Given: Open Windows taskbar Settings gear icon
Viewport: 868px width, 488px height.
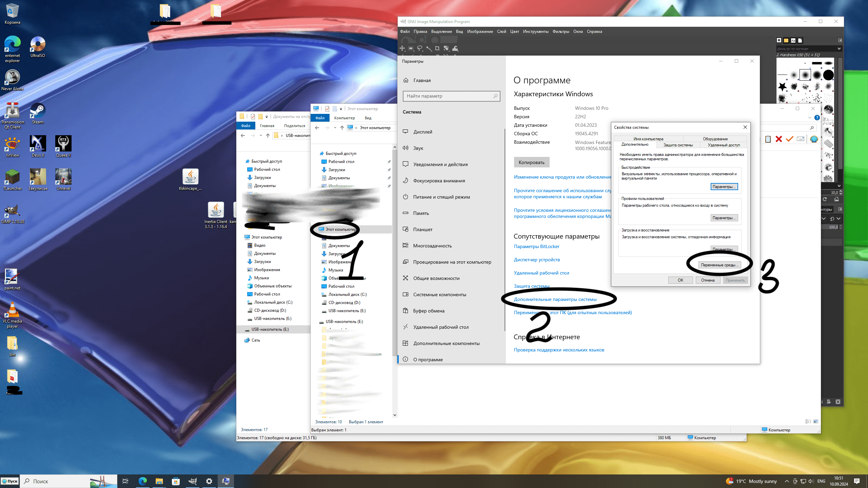Looking at the screenshot, I should coord(209,481).
